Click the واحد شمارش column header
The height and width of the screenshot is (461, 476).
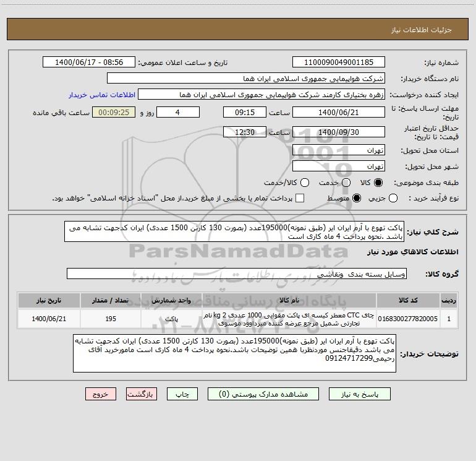(x=171, y=300)
